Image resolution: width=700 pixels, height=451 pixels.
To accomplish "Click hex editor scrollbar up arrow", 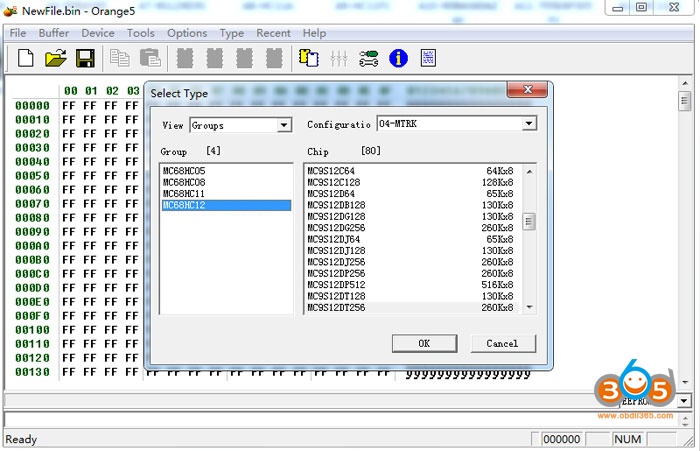I will tap(684, 83).
